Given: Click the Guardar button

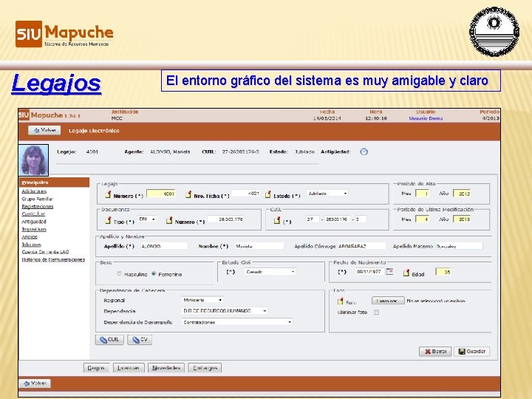Looking at the screenshot, I should (x=472, y=352).
